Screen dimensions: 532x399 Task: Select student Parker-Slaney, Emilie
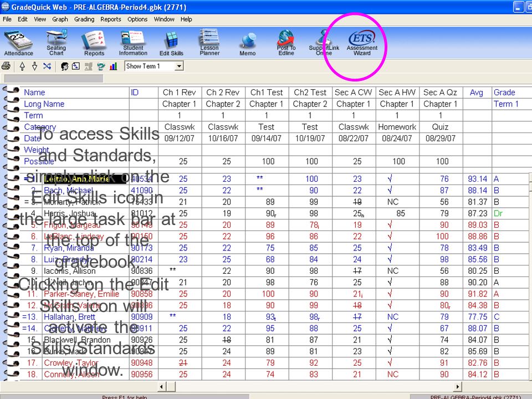[x=81, y=294]
